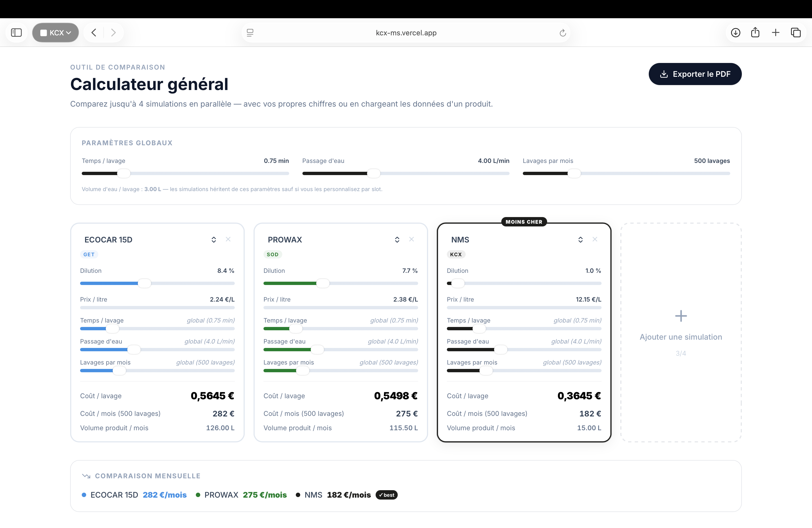This screenshot has height=528, width=812.
Task: Remove the PROWAX simulation
Action: click(412, 239)
